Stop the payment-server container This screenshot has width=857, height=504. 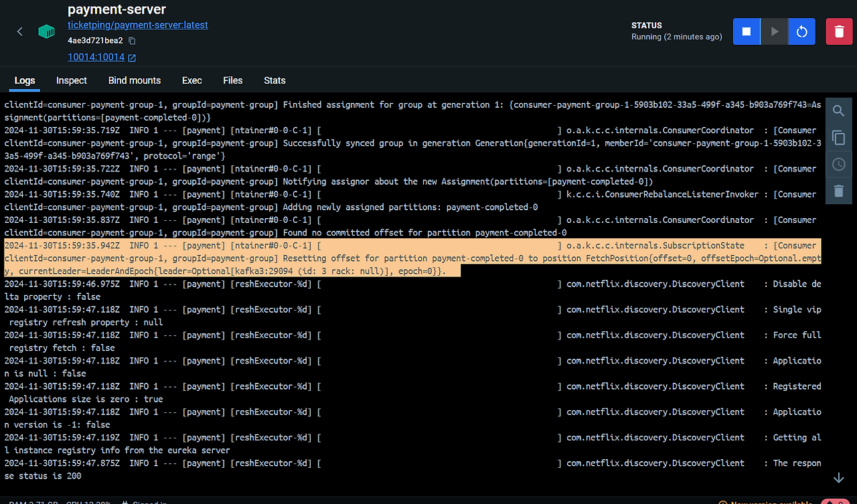(x=747, y=31)
